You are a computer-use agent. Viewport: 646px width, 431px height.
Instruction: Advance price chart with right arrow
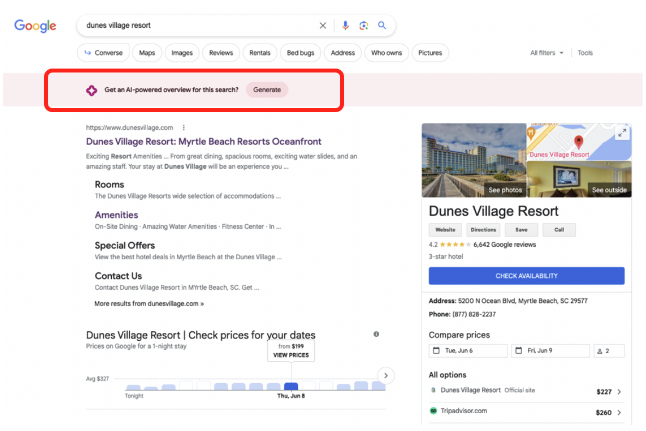coord(386,375)
